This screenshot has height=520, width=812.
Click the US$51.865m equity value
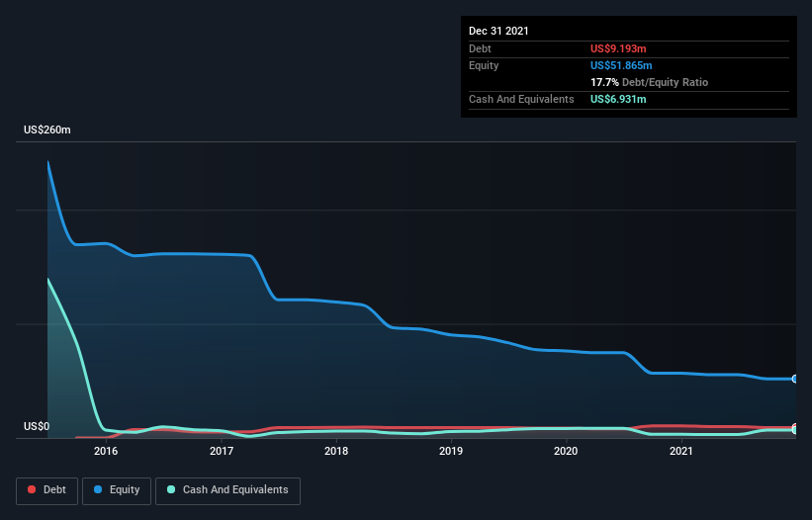(x=621, y=65)
